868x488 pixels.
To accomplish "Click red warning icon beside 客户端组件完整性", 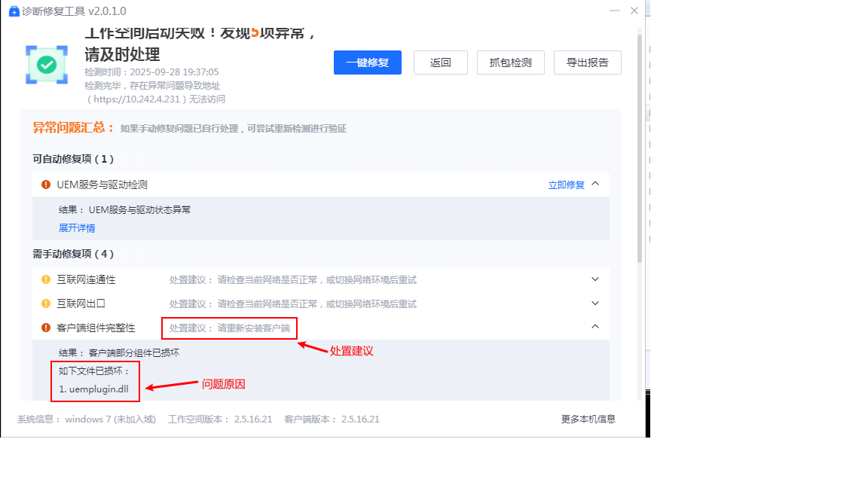I will (x=46, y=328).
